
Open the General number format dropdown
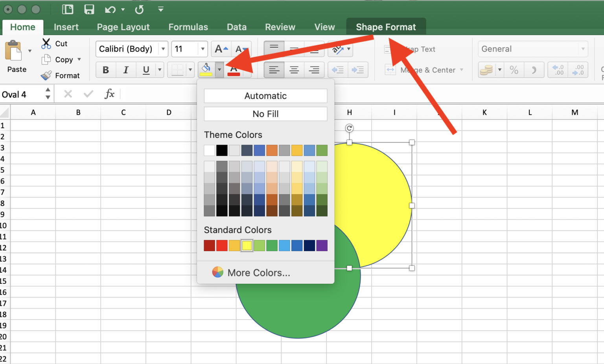(583, 49)
